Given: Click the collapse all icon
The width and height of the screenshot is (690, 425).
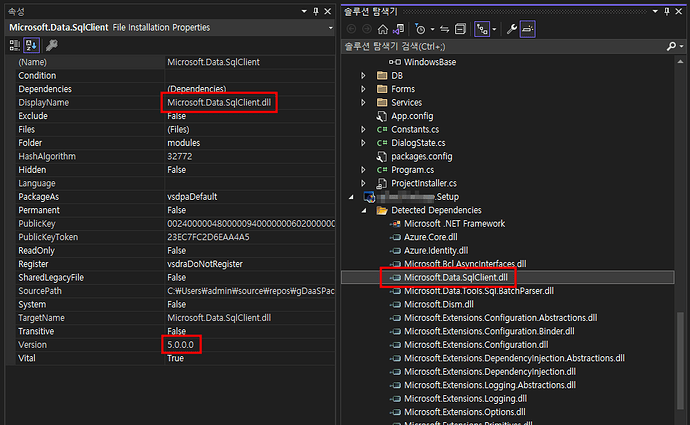Looking at the screenshot, I should click(x=460, y=29).
